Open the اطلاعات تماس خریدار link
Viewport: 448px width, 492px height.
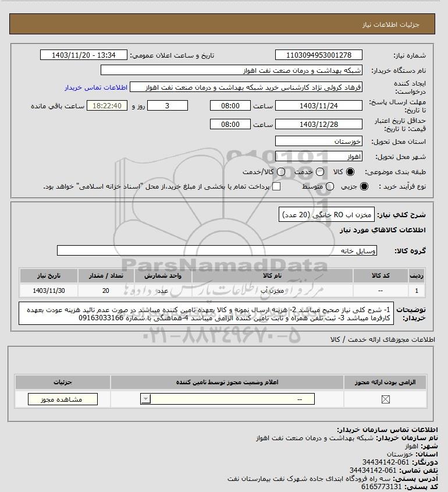(96, 87)
